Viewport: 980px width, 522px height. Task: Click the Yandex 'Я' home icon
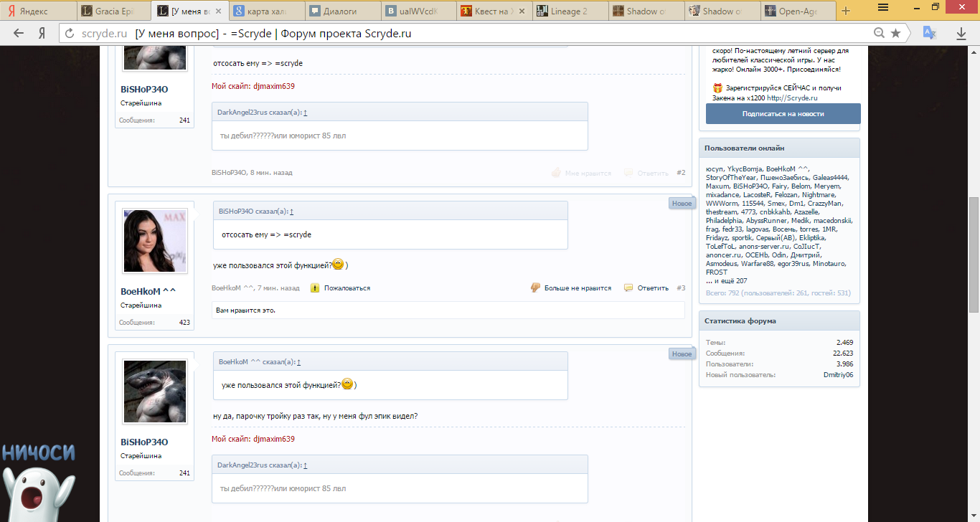tap(42, 34)
